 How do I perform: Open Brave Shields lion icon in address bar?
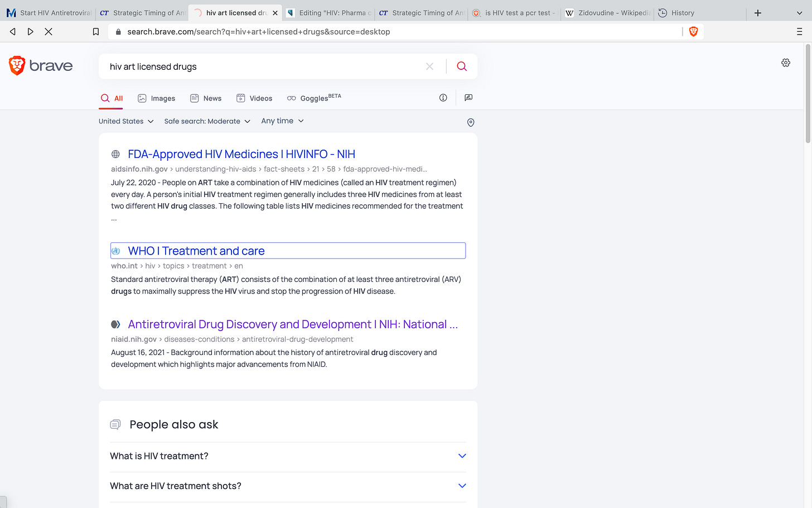tap(694, 32)
